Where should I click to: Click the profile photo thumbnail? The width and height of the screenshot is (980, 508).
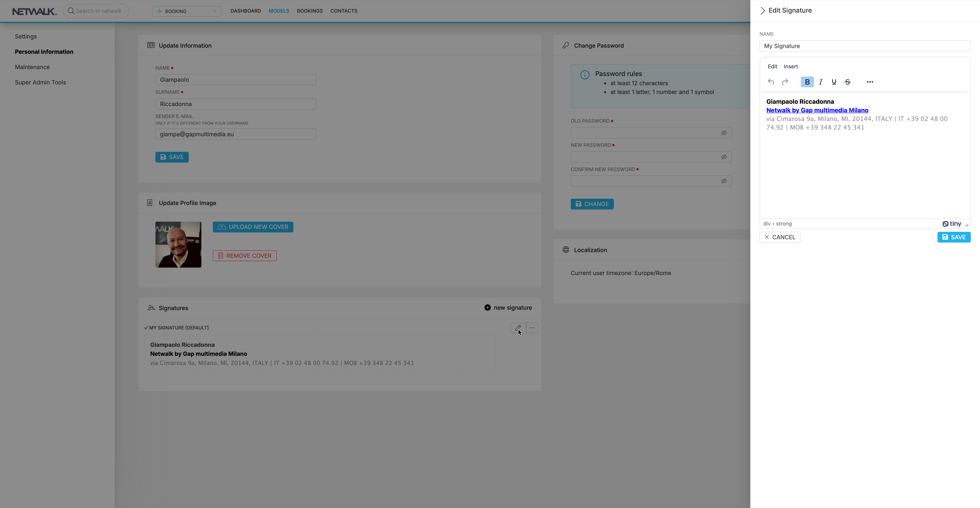178,244
